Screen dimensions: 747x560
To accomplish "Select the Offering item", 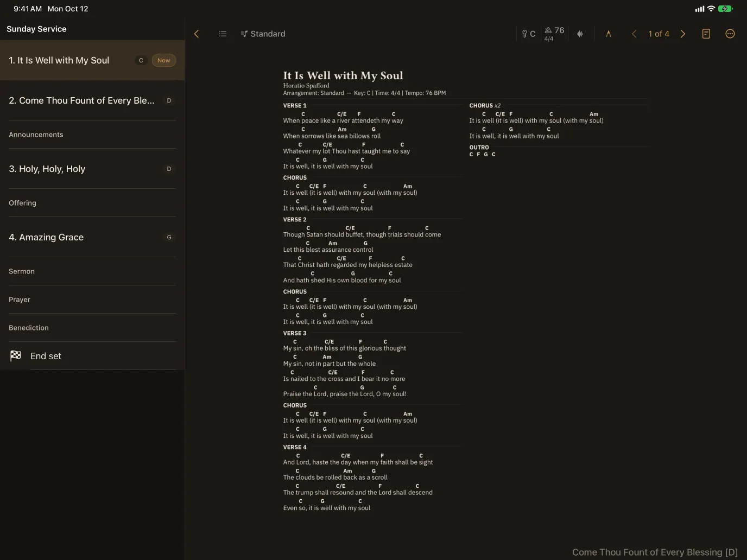I will pos(92,203).
